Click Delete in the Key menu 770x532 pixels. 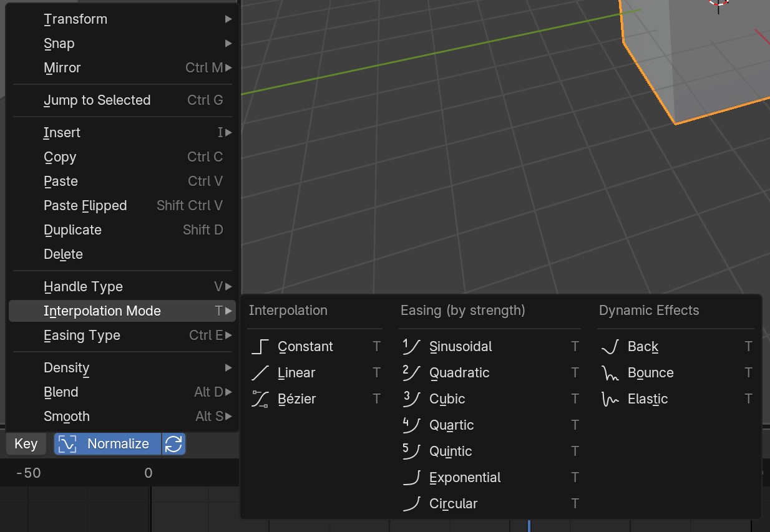point(122,254)
